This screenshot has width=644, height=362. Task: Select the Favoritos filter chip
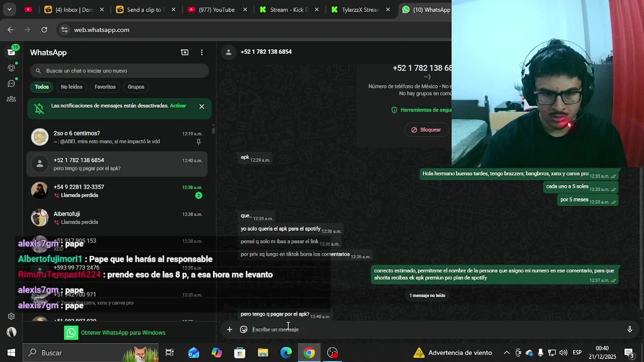[105, 87]
